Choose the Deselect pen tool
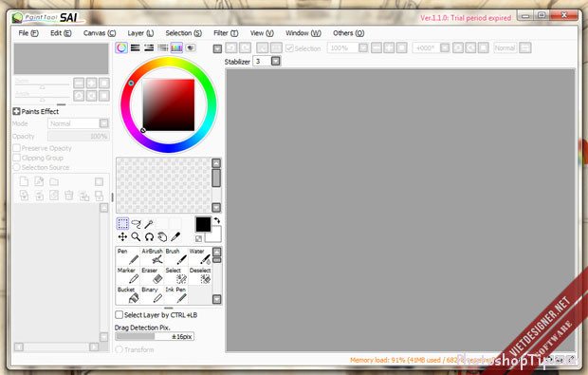Image resolution: width=588 pixels, height=375 pixels. [x=200, y=275]
